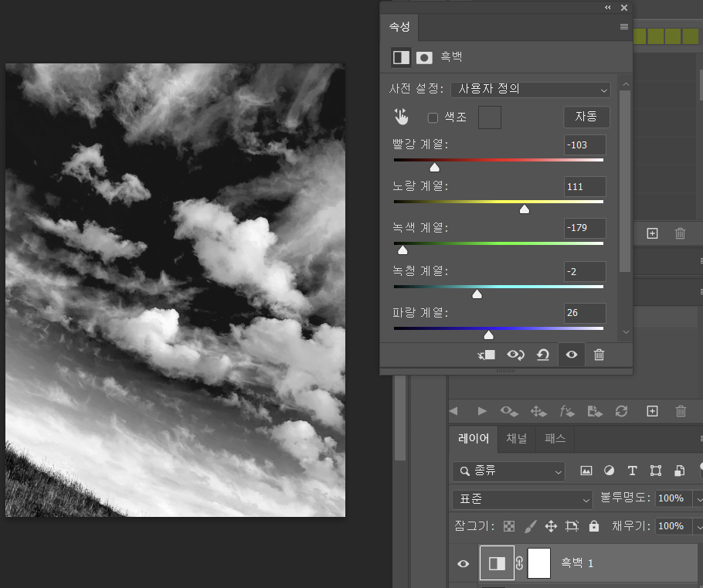
Task: Filter layers by type layer icon
Action: 632,471
